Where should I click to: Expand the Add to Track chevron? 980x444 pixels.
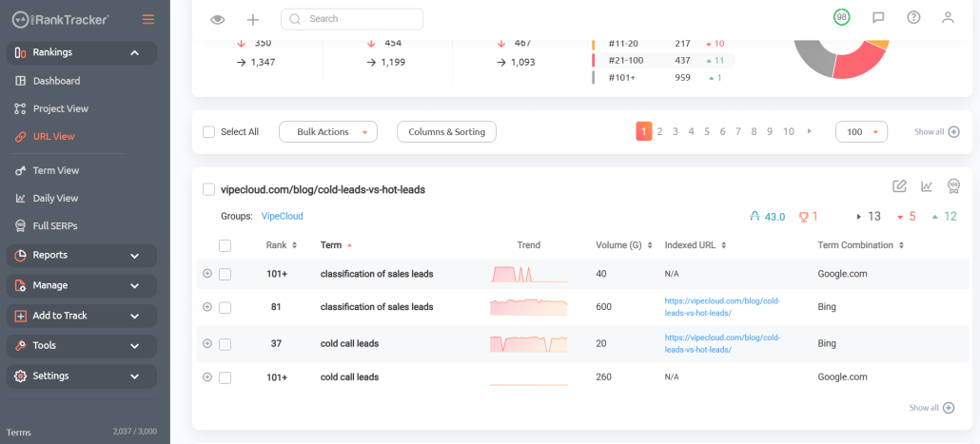pyautogui.click(x=134, y=316)
